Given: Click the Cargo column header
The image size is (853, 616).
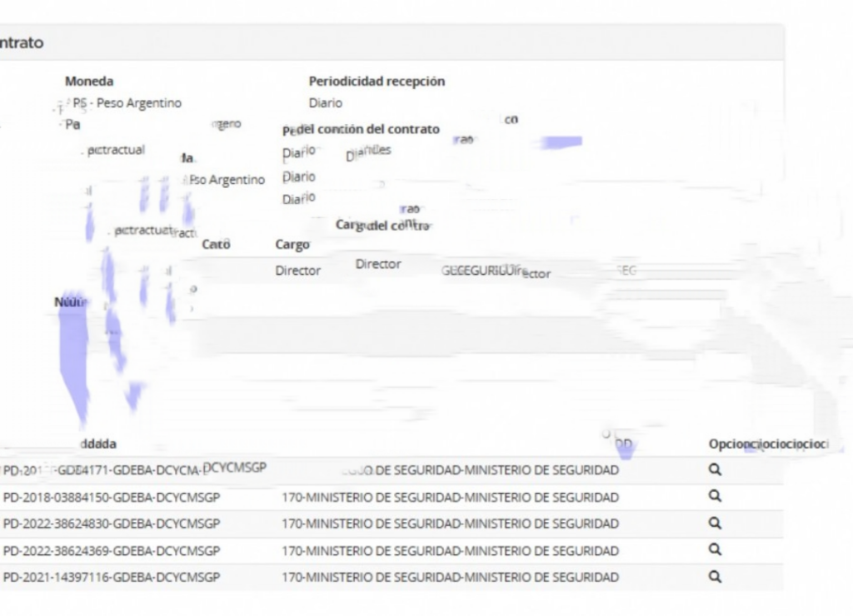Looking at the screenshot, I should point(292,245).
